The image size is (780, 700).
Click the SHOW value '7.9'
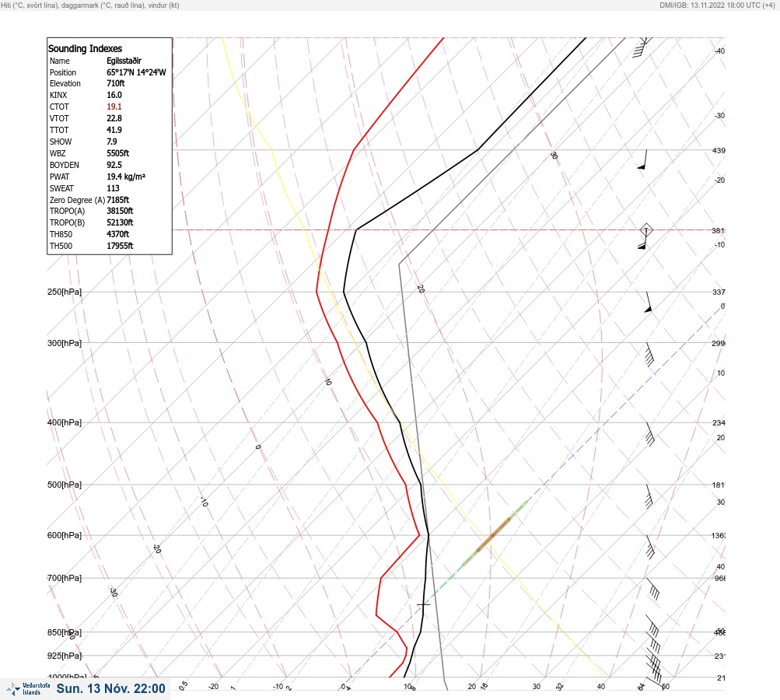click(x=112, y=142)
